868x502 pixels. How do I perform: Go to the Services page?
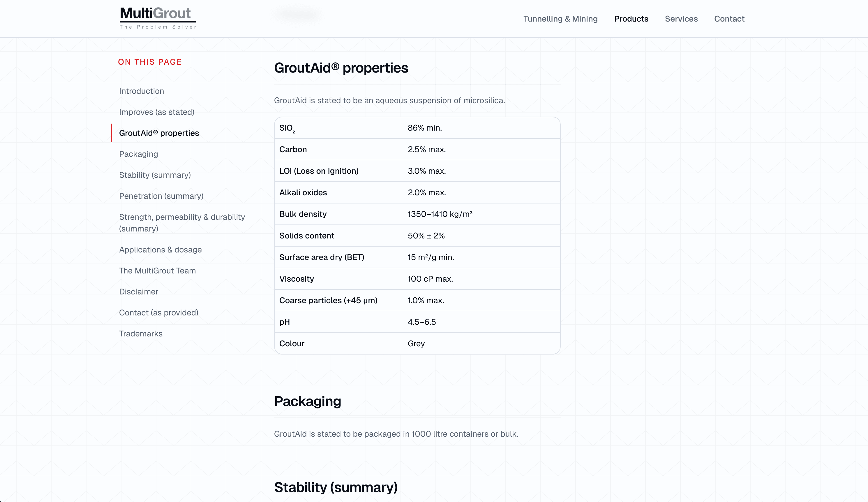click(681, 19)
